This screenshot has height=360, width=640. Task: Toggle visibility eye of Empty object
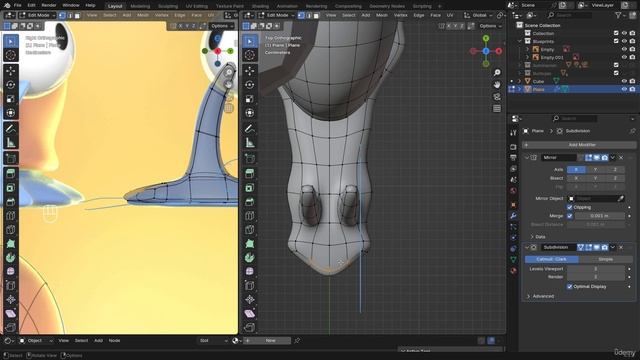click(x=624, y=49)
